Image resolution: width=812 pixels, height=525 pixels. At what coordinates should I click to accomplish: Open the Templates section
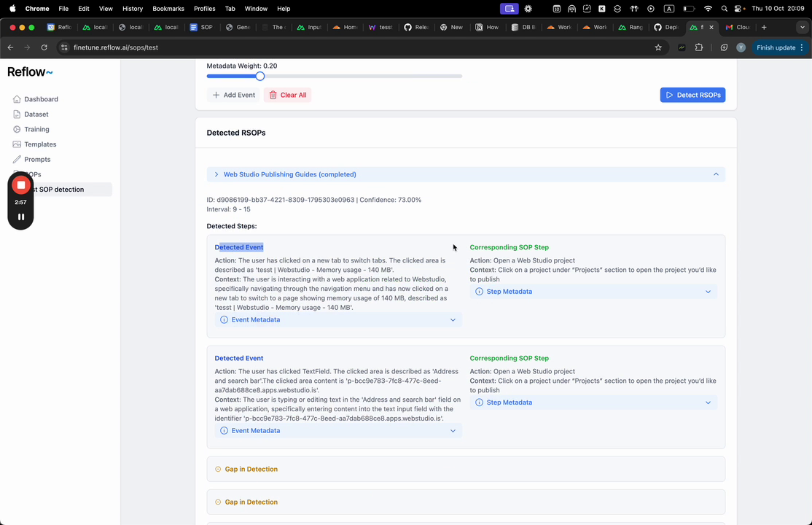coord(40,144)
